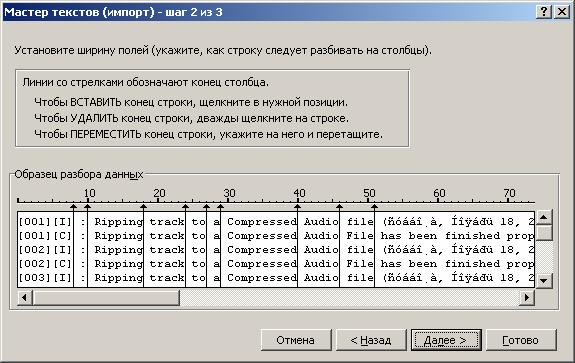Go back with the Назад button
The width and height of the screenshot is (575, 363).
point(371,340)
